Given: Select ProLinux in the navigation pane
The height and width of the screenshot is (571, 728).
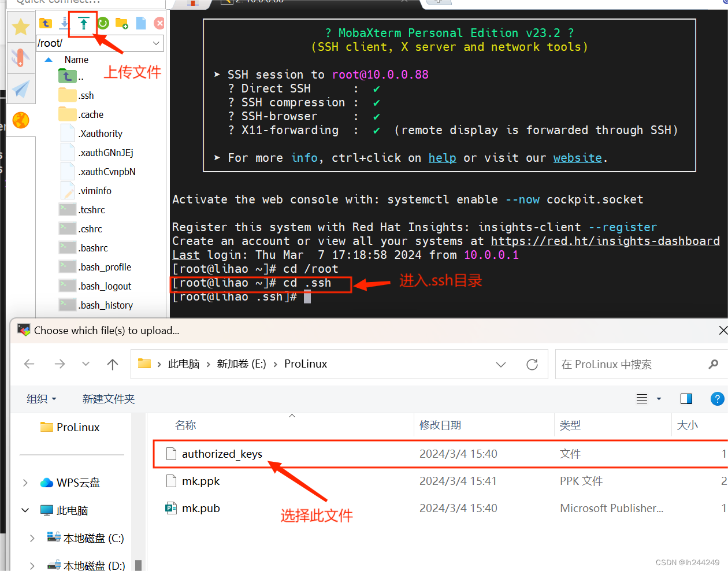Looking at the screenshot, I should coord(70,427).
